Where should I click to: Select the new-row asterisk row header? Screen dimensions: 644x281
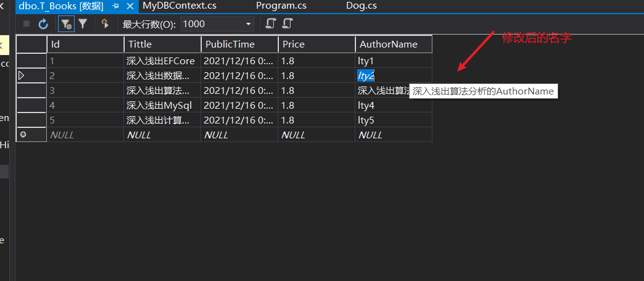coord(31,135)
